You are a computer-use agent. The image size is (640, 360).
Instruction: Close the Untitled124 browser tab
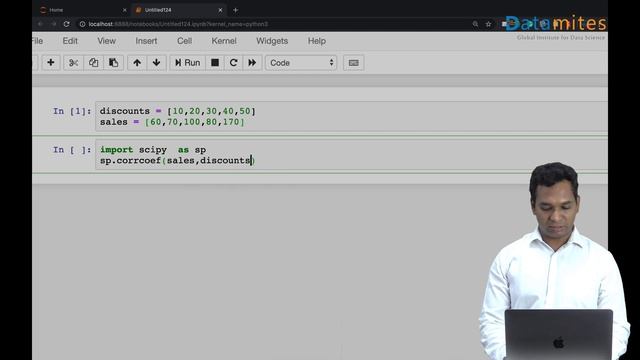[220, 10]
